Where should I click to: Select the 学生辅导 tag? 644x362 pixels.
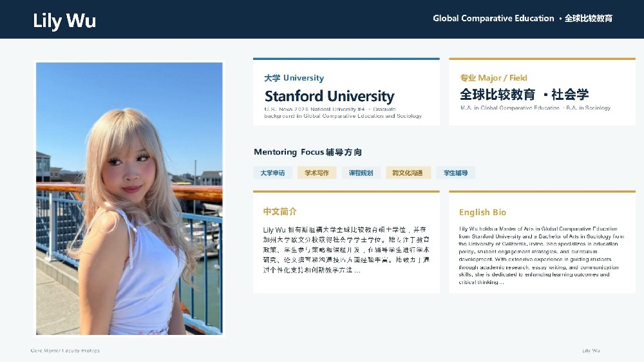455,173
